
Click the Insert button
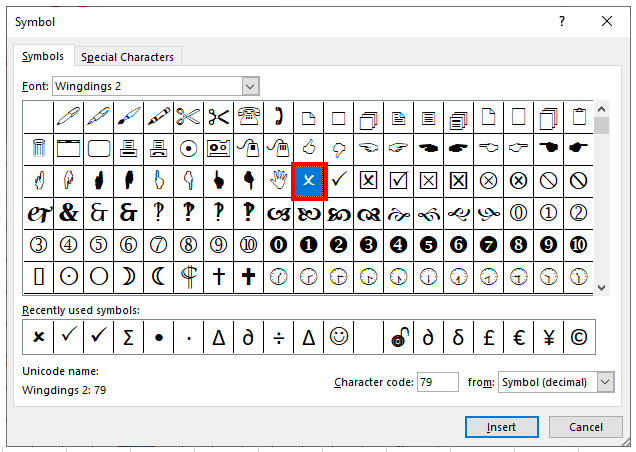pyautogui.click(x=502, y=427)
